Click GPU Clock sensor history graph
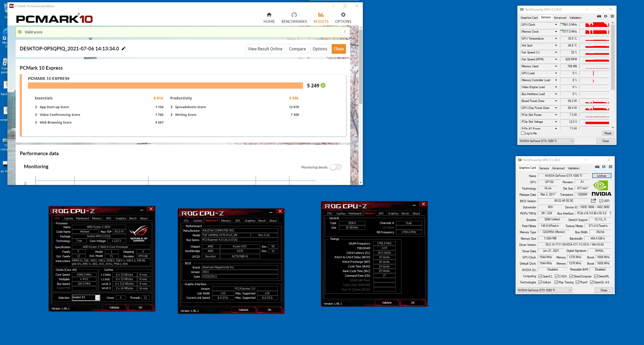This screenshot has width=644, height=345. point(594,25)
